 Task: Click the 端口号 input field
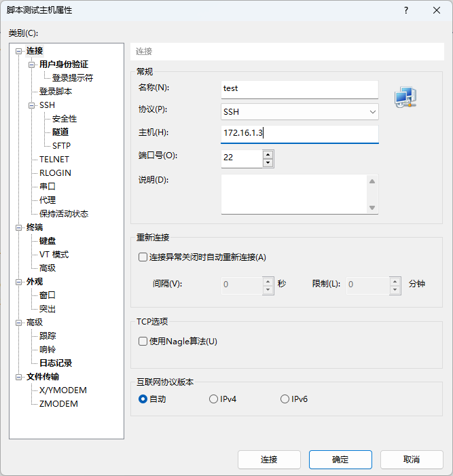click(x=242, y=158)
